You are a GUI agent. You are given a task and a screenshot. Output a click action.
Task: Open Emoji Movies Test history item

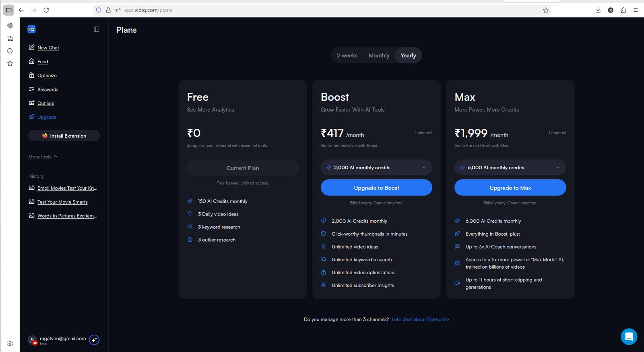click(x=67, y=188)
